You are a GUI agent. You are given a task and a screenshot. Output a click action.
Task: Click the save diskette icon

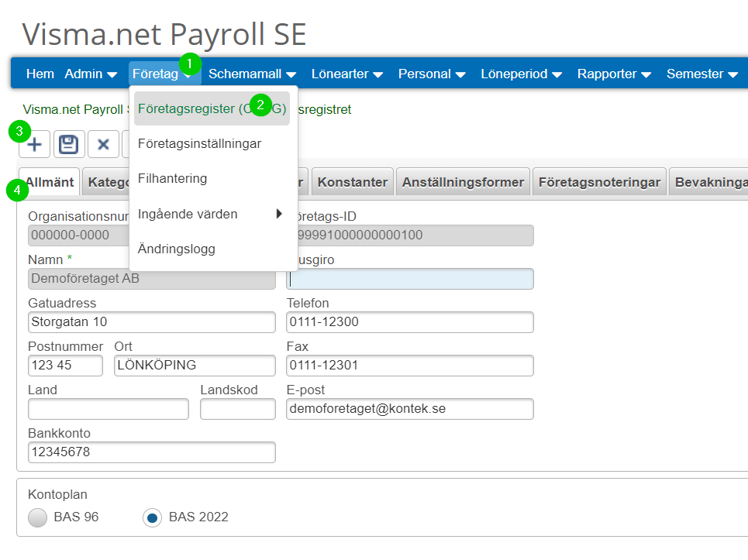click(69, 144)
